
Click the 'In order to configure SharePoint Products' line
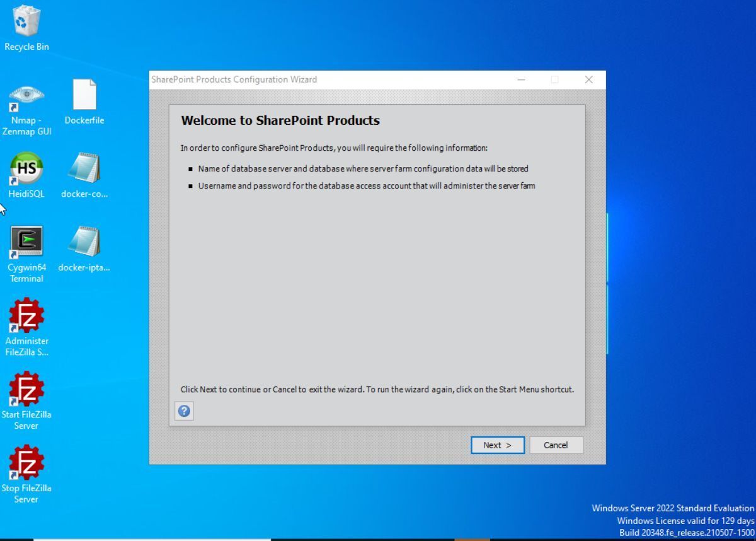[x=334, y=148]
